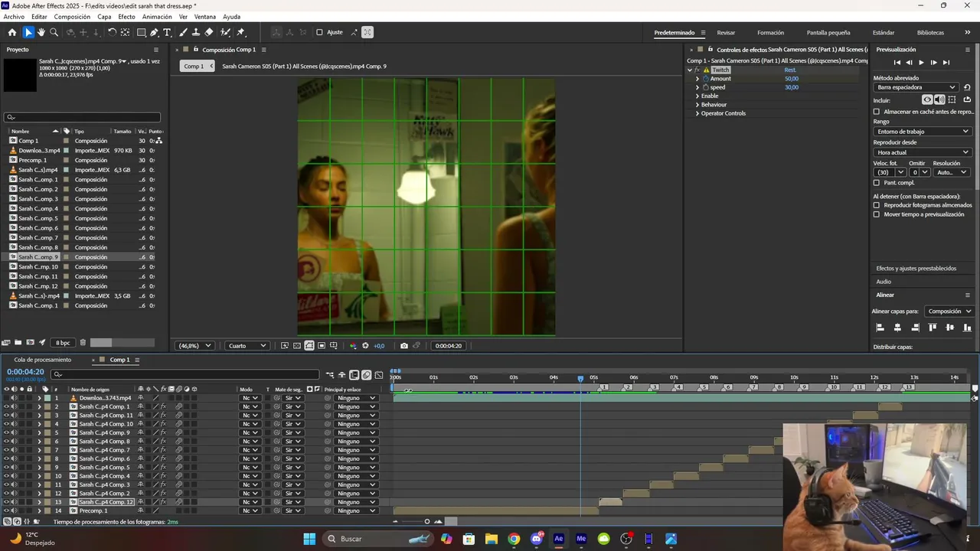Select the Rectangle shape tool
This screenshot has height=551, width=980.
pos(142,32)
